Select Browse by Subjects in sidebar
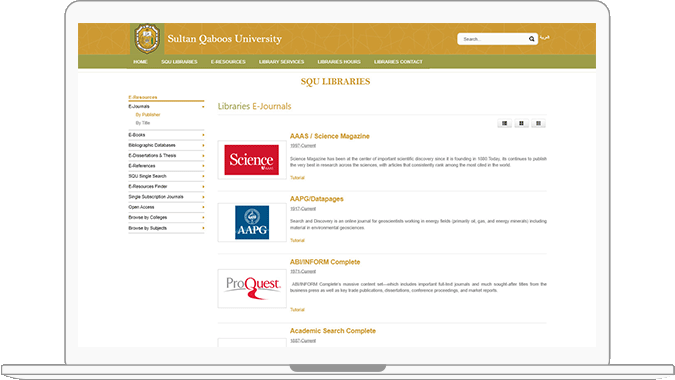Viewport: 675px width, 380px height. [147, 228]
